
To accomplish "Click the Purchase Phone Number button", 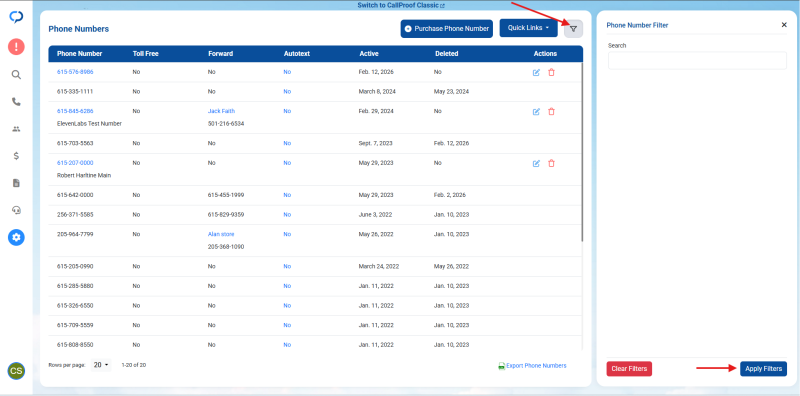I will point(446,29).
